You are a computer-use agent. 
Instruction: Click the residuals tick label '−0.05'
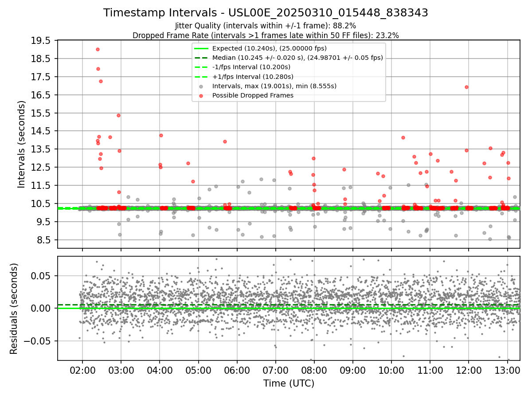click(x=38, y=341)
